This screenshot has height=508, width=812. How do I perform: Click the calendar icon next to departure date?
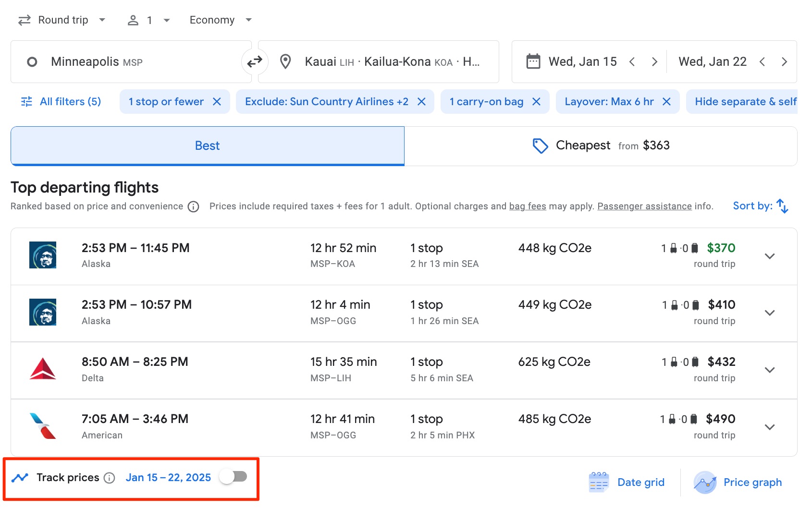point(532,61)
